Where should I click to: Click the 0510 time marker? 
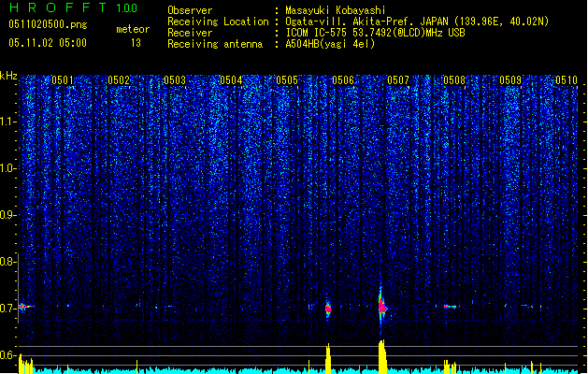click(566, 80)
